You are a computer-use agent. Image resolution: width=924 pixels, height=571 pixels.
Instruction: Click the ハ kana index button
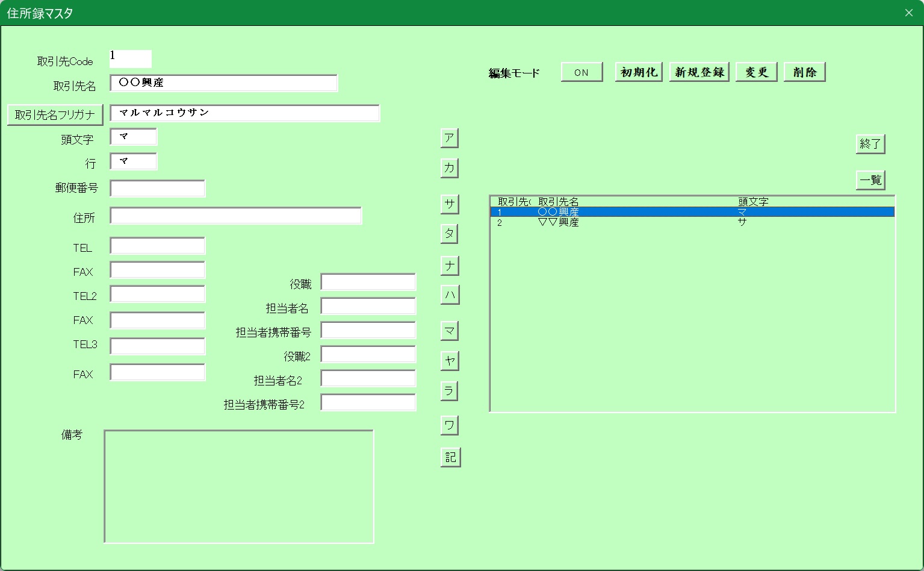click(450, 295)
